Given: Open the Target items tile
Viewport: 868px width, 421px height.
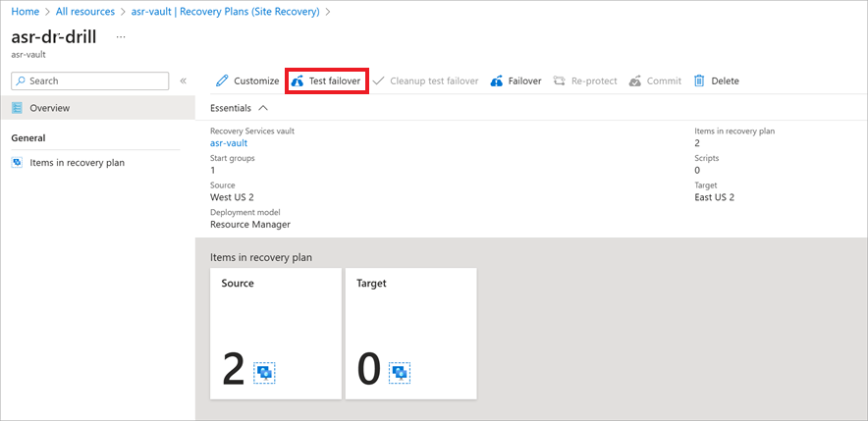Looking at the screenshot, I should pos(410,334).
